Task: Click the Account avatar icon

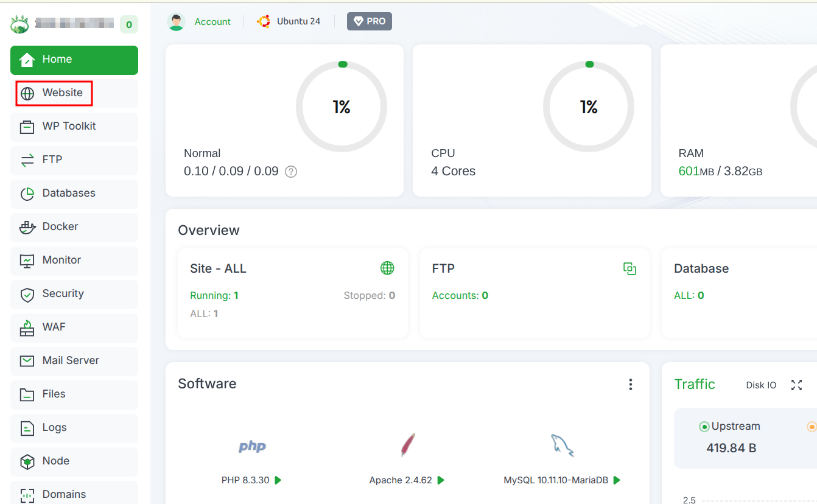Action: coord(176,22)
